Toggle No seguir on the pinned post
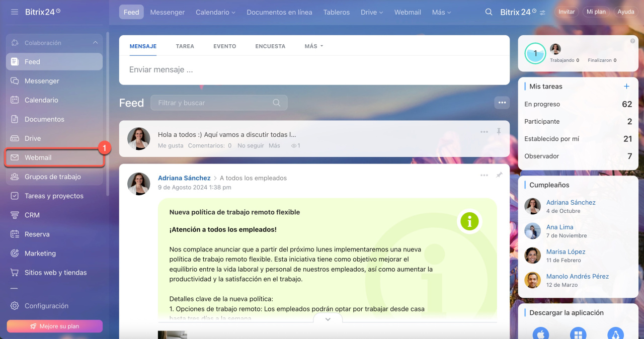644x339 pixels. coord(251,145)
